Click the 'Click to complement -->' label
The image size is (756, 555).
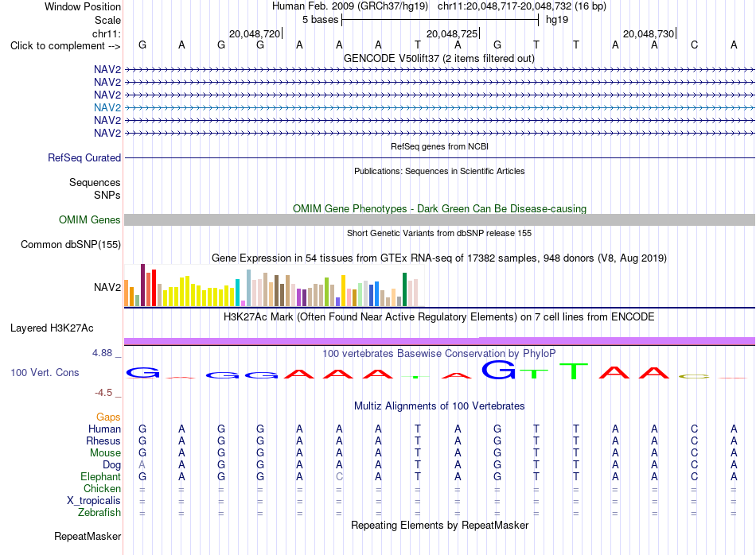(x=65, y=46)
